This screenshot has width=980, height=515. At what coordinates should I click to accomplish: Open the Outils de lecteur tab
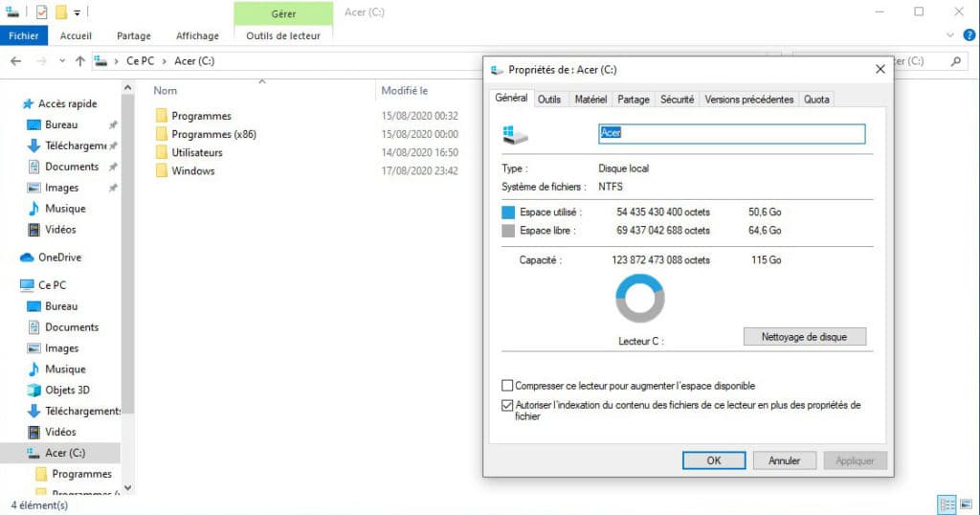click(283, 35)
